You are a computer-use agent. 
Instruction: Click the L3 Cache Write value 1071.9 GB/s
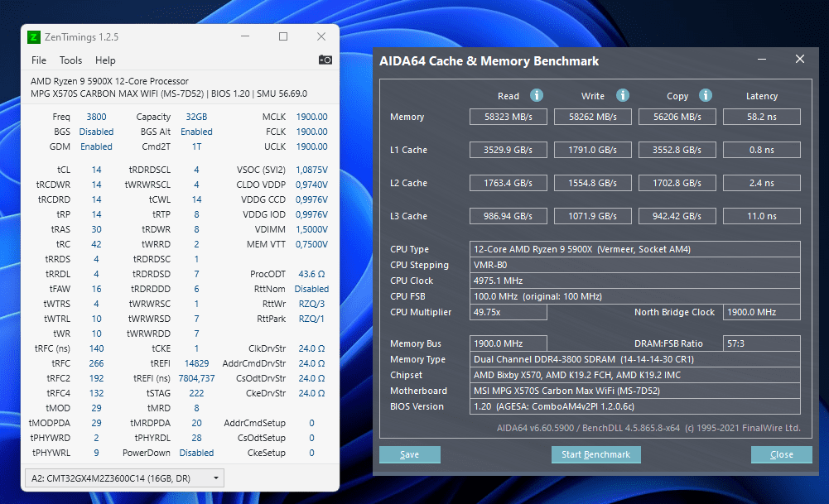593,216
